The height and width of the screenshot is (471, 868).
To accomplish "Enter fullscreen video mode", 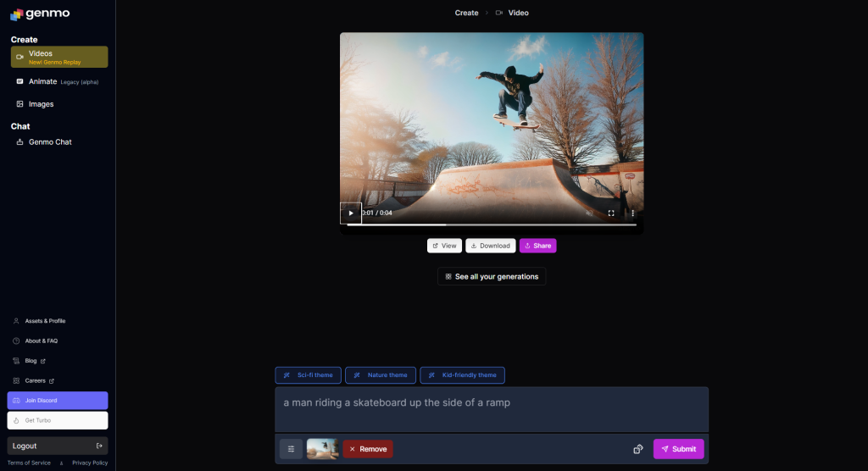I will point(611,213).
